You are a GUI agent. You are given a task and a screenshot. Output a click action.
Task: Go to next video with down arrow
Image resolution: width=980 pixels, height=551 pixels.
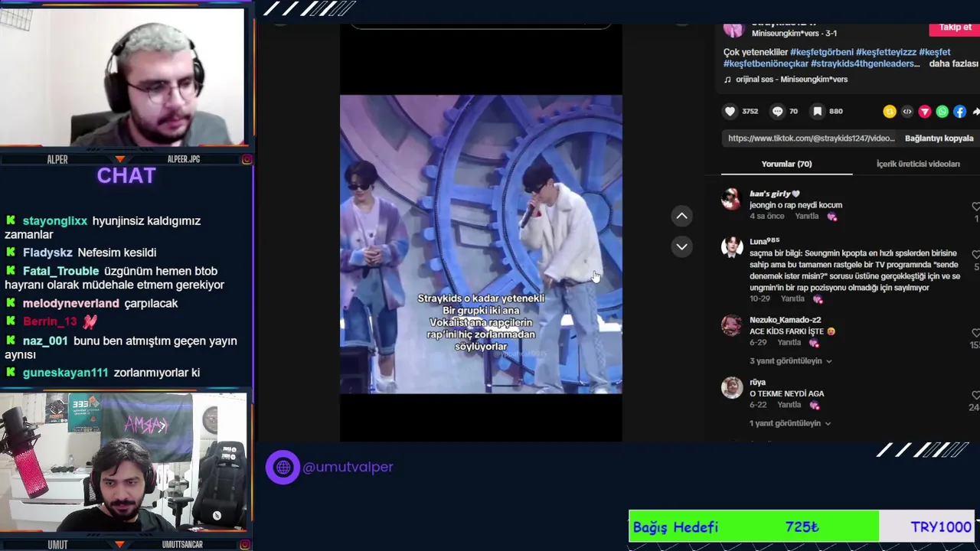[x=681, y=246]
